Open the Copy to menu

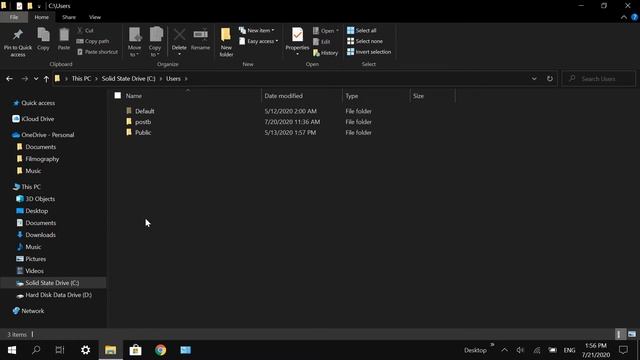(x=155, y=42)
